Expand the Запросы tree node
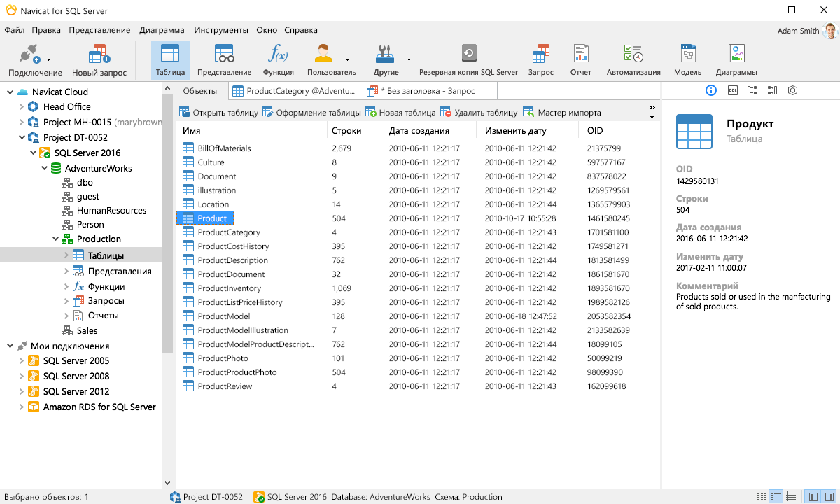 [66, 301]
